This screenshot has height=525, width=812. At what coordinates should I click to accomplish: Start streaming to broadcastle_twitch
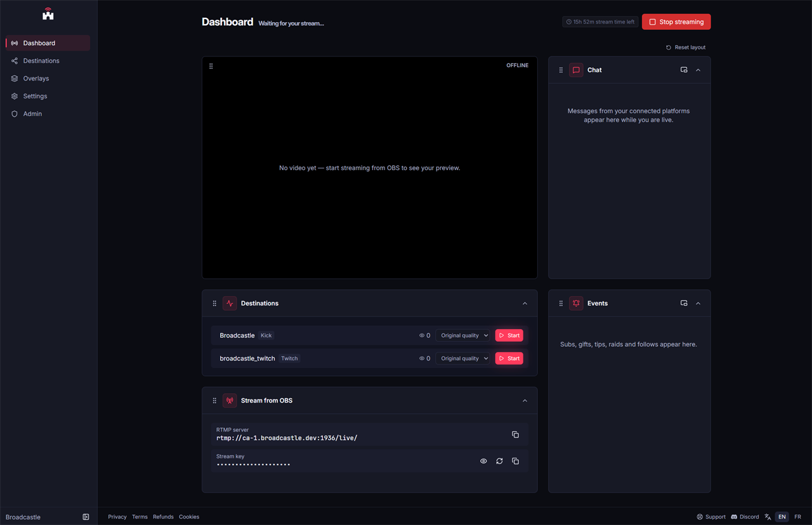[x=509, y=358]
